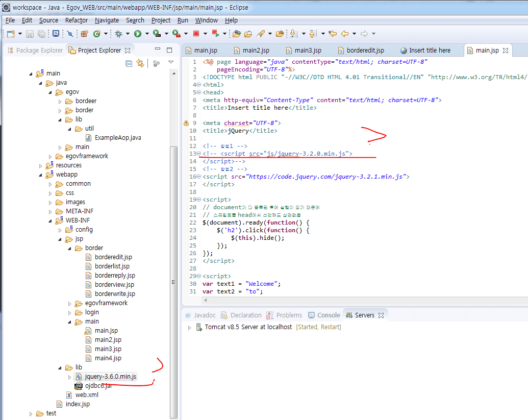Click the Debug bug icon in toolbar
The image size is (528, 420).
click(x=118, y=34)
